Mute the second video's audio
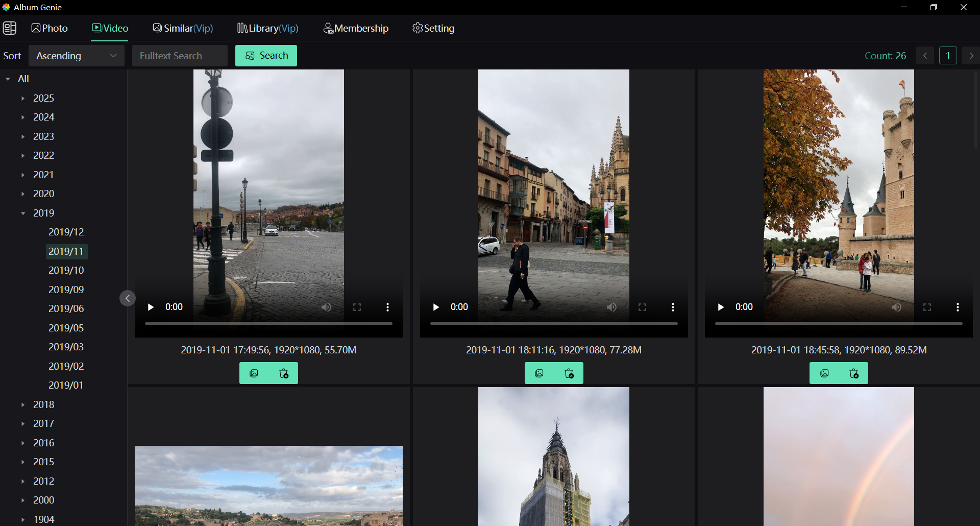 pyautogui.click(x=612, y=307)
